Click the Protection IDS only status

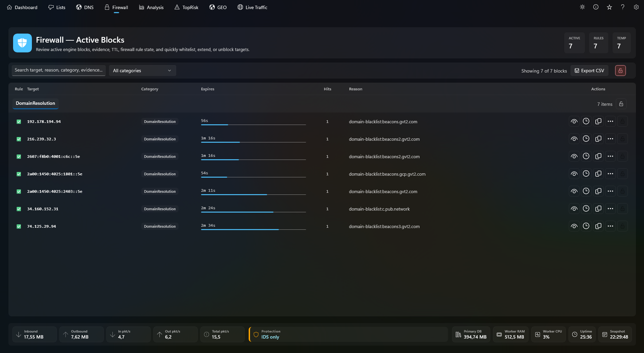[x=348, y=334]
